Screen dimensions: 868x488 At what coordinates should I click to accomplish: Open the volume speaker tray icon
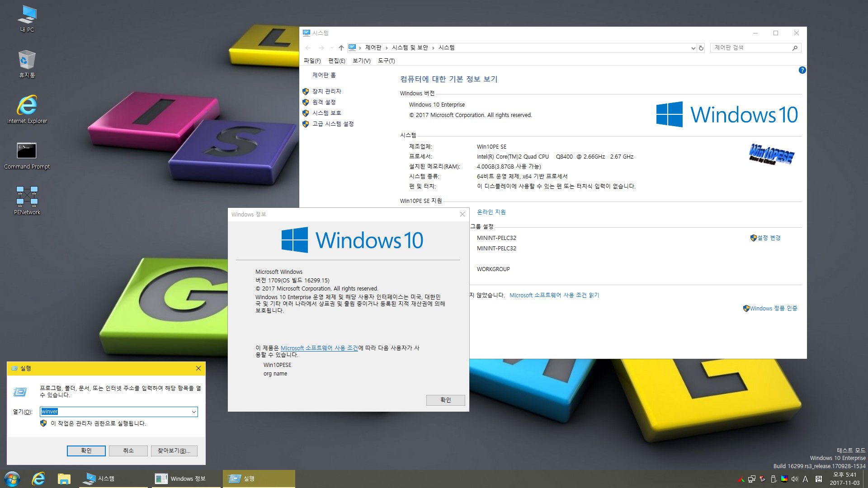(x=795, y=479)
